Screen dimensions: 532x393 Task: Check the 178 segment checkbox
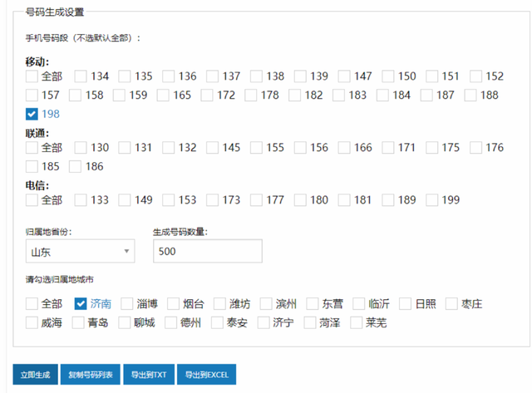pos(251,96)
